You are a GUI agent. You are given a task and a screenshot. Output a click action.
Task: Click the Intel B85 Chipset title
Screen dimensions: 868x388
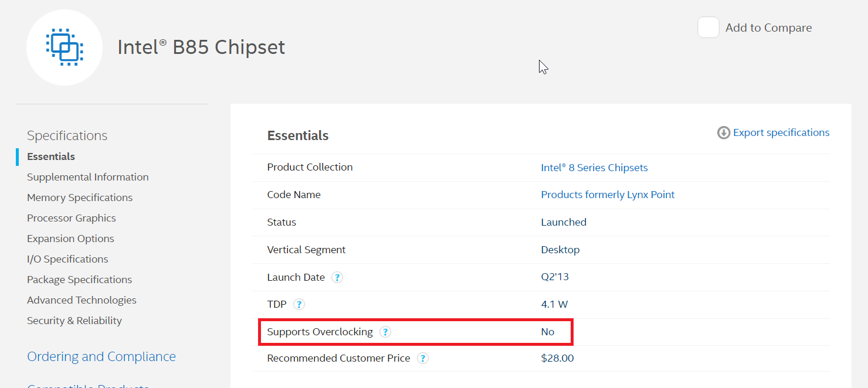coord(201,47)
